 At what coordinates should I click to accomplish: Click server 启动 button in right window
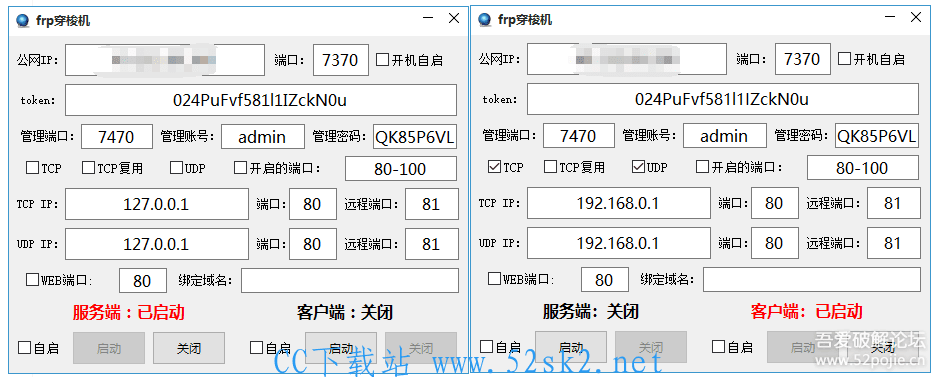click(571, 347)
